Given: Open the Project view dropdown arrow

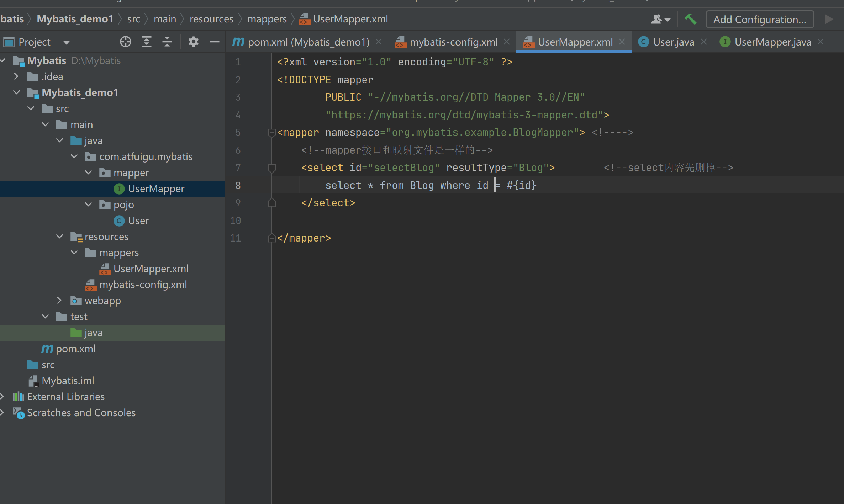Looking at the screenshot, I should click(66, 42).
